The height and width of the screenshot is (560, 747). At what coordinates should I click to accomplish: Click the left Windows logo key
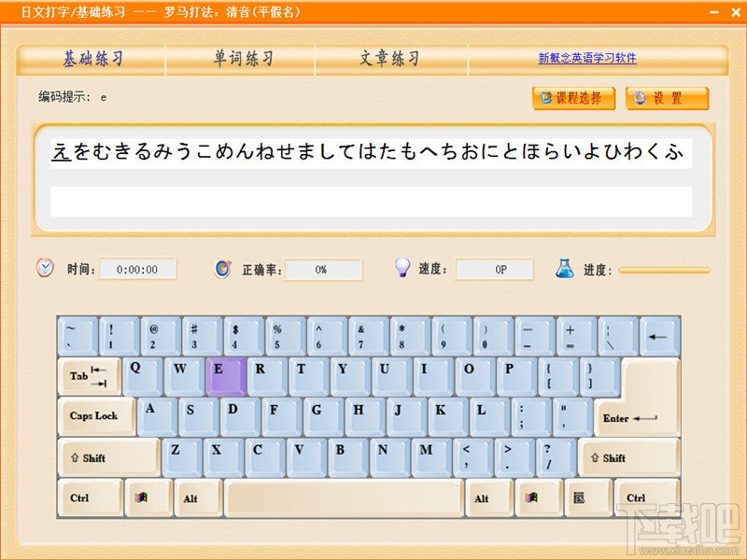click(x=148, y=498)
